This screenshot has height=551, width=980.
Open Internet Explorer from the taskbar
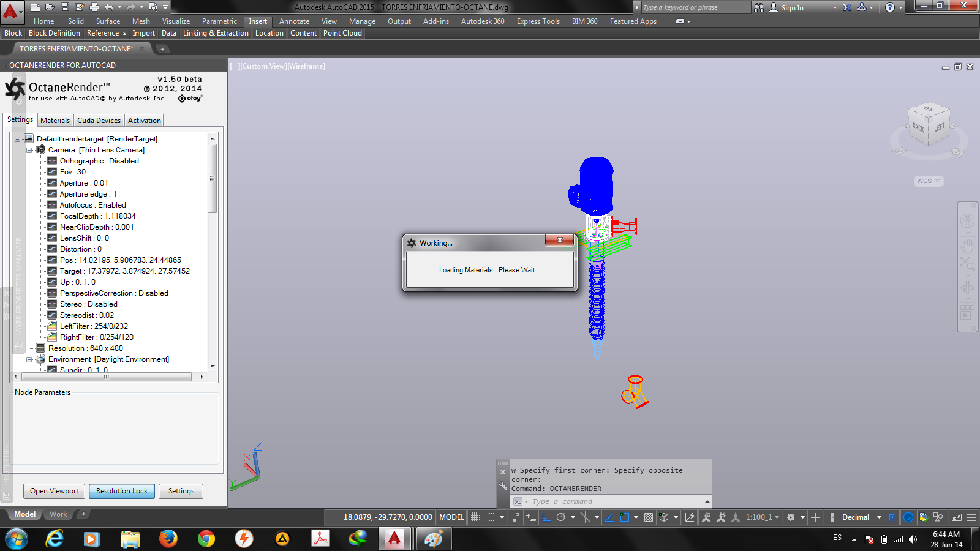tap(55, 539)
